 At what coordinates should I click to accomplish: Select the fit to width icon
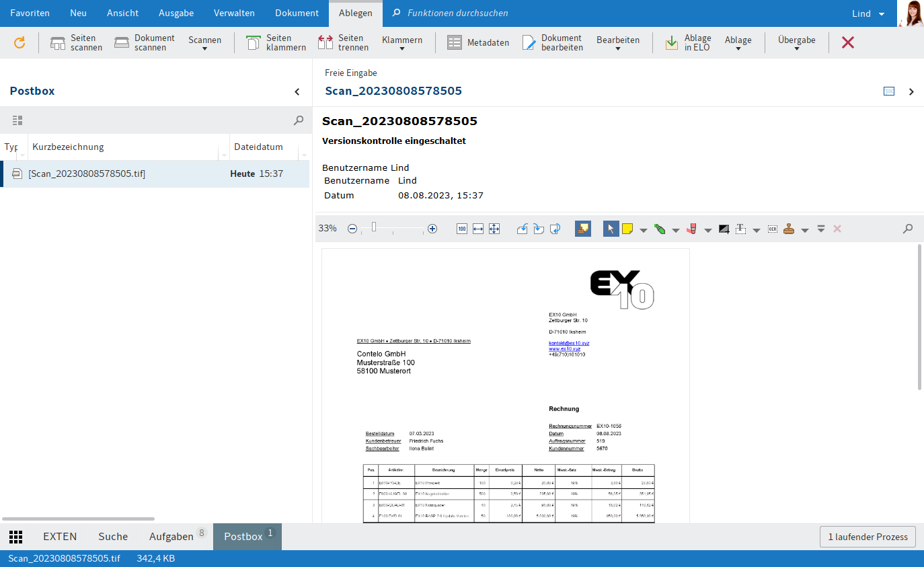[x=478, y=229]
